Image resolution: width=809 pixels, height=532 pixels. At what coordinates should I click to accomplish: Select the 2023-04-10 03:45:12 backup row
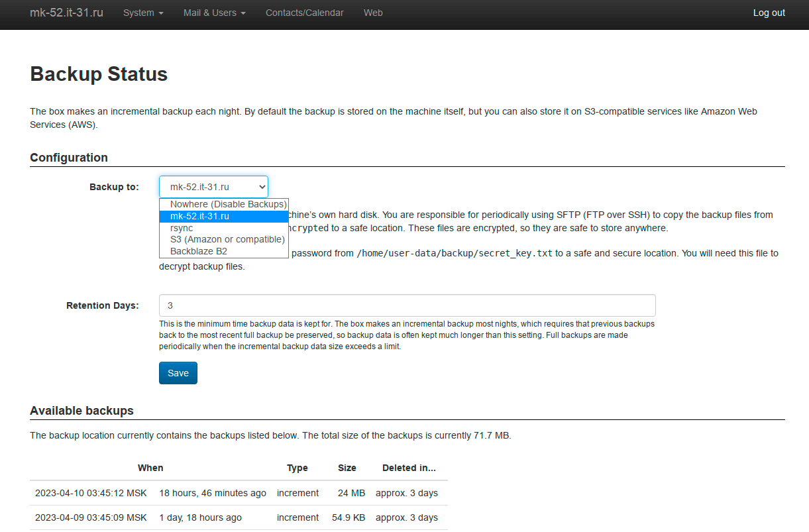pos(91,493)
